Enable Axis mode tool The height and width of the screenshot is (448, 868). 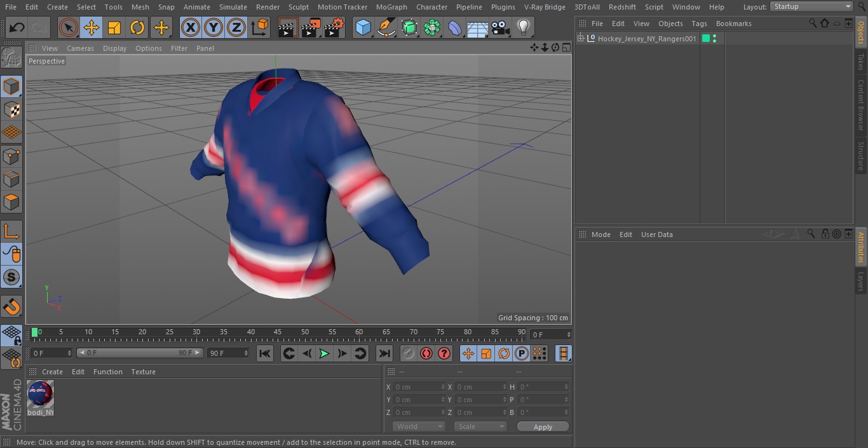coord(11,231)
